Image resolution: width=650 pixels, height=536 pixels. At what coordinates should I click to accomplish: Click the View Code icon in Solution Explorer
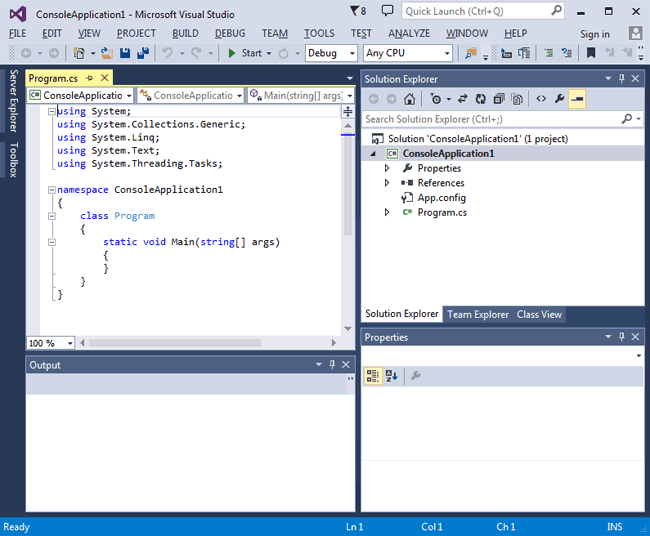541,99
